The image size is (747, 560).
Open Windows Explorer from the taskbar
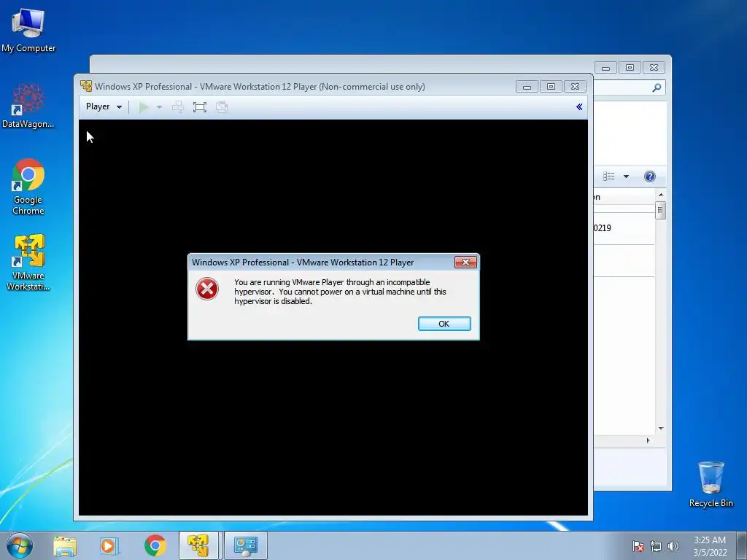[x=65, y=545]
